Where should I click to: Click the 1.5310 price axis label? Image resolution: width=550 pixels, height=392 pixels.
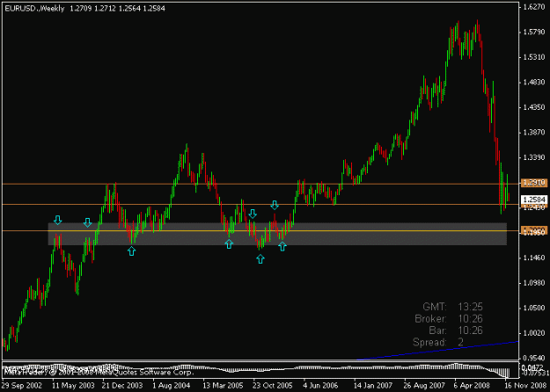click(x=533, y=57)
